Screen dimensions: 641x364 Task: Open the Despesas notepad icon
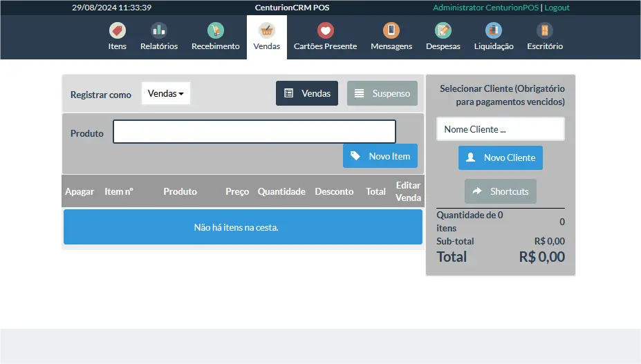[443, 30]
